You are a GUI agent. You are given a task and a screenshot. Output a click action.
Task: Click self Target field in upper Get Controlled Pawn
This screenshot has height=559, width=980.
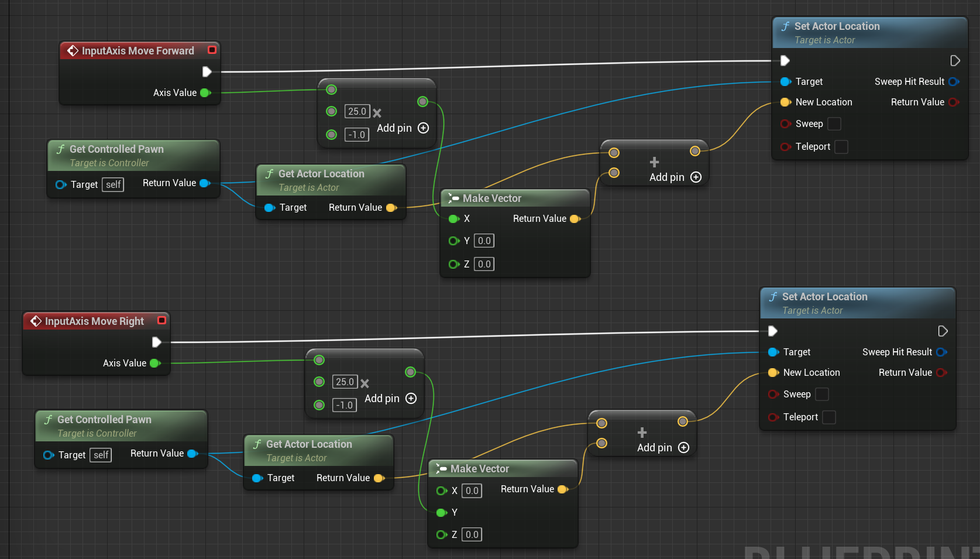pyautogui.click(x=113, y=184)
